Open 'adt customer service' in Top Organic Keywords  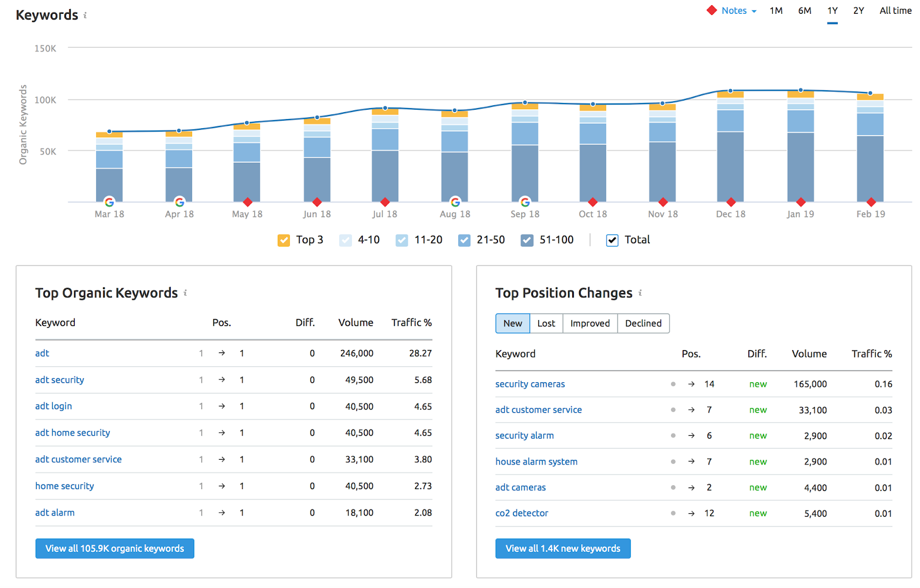78,459
